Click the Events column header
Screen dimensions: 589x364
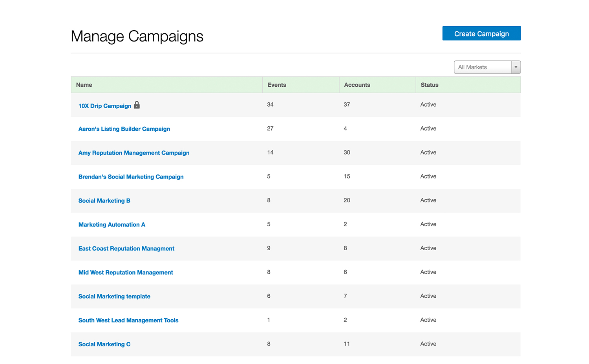point(277,85)
